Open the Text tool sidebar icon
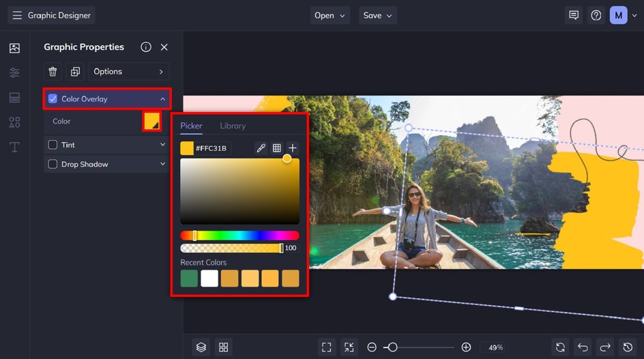This screenshot has height=359, width=644. click(x=14, y=147)
